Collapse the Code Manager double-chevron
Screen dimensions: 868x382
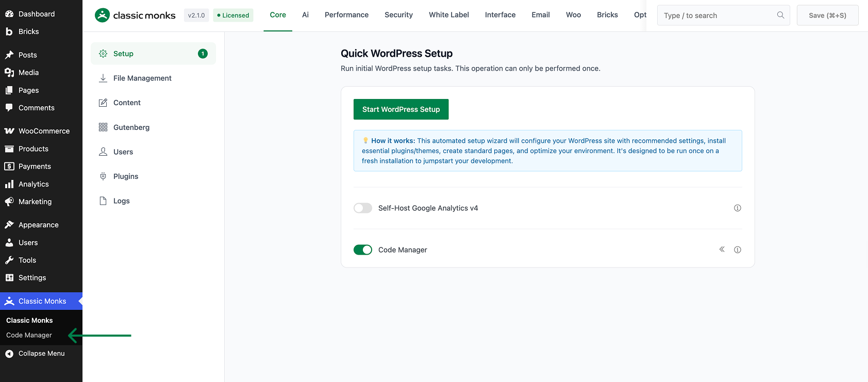point(722,250)
